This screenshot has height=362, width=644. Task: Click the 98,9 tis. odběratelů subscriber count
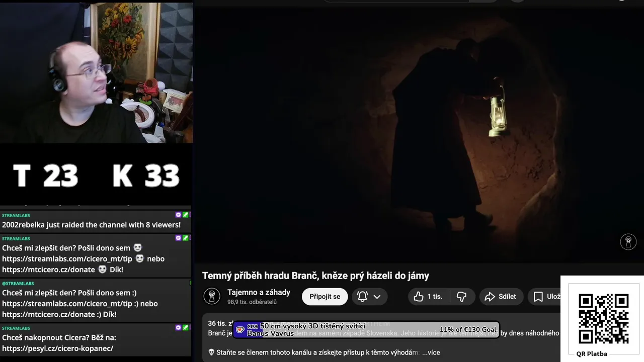click(252, 302)
